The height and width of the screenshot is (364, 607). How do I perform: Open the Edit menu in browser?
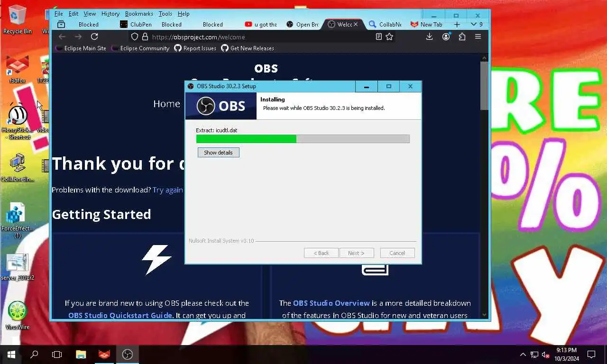coord(73,14)
